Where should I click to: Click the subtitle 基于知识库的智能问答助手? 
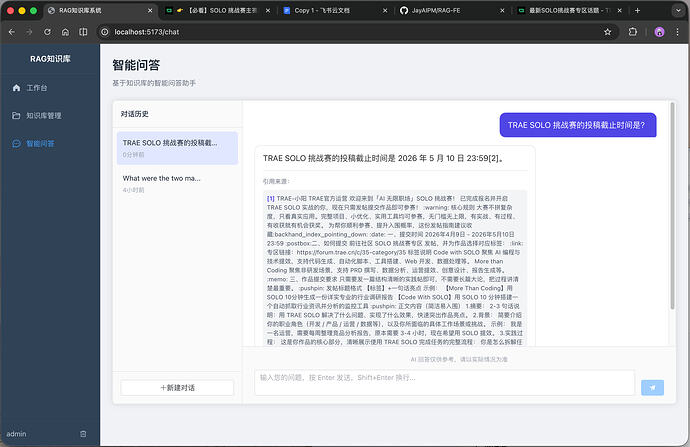coord(154,83)
